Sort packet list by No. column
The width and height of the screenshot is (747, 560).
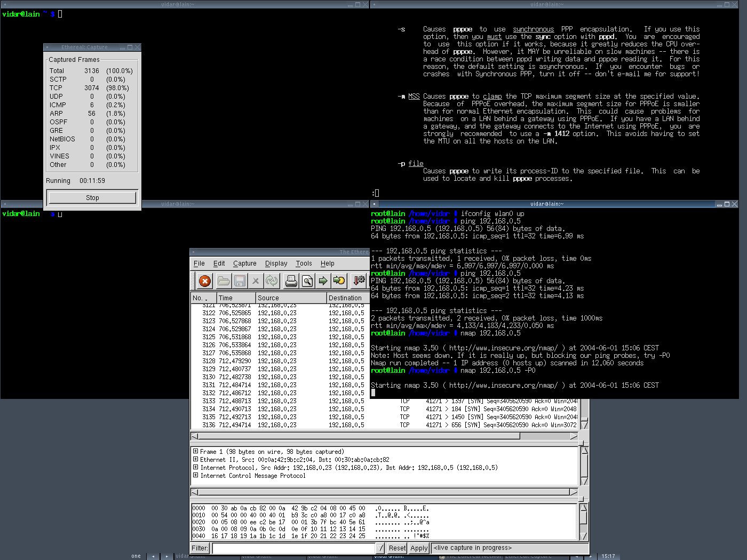[x=204, y=298]
